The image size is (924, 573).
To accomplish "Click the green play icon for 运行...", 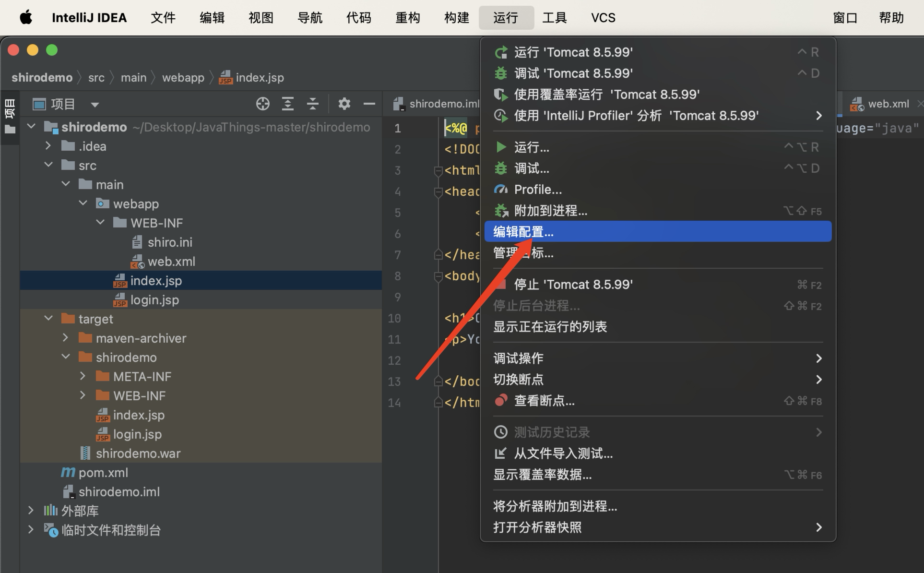I will point(501,147).
